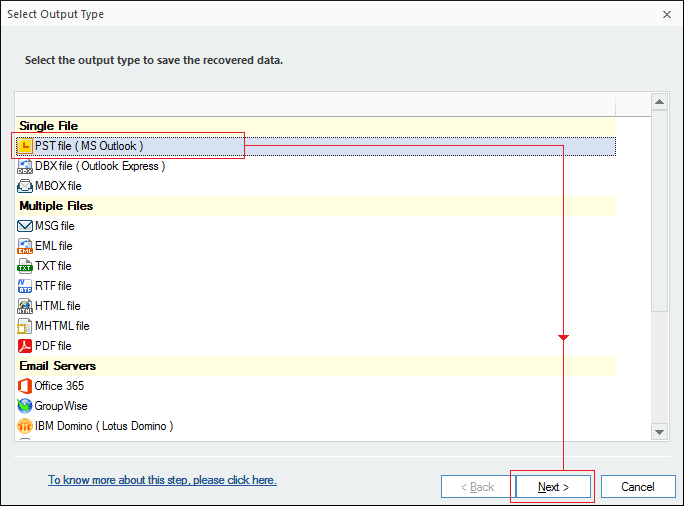Screen dimensions: 684x506
Task: Click the vertical scrollbar thumb
Action: [660, 211]
